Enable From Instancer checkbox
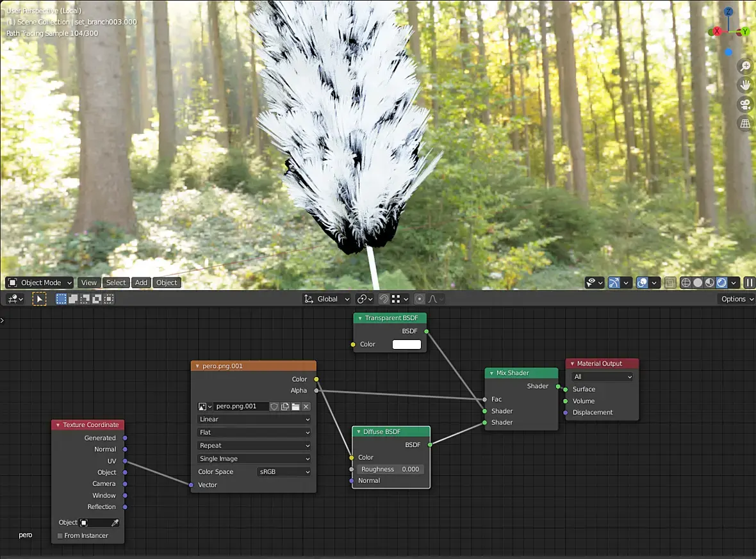The image size is (756, 559). [60, 536]
